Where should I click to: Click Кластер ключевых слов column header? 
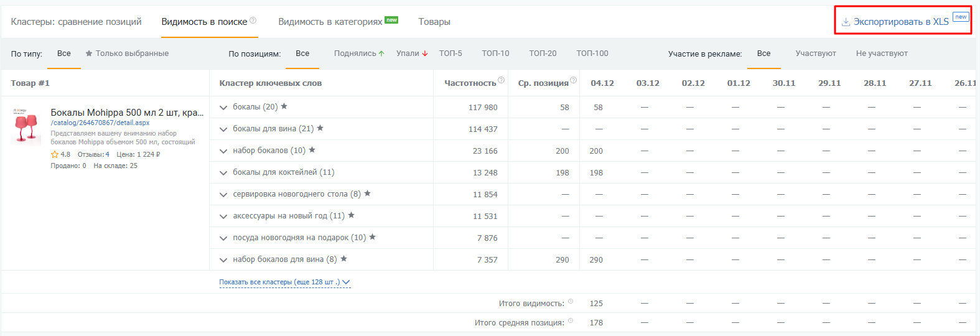(x=271, y=83)
